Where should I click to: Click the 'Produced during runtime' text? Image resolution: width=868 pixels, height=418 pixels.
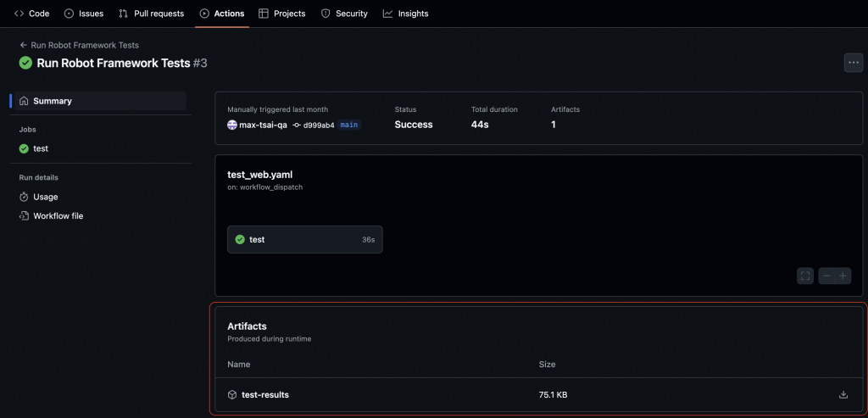(270, 339)
